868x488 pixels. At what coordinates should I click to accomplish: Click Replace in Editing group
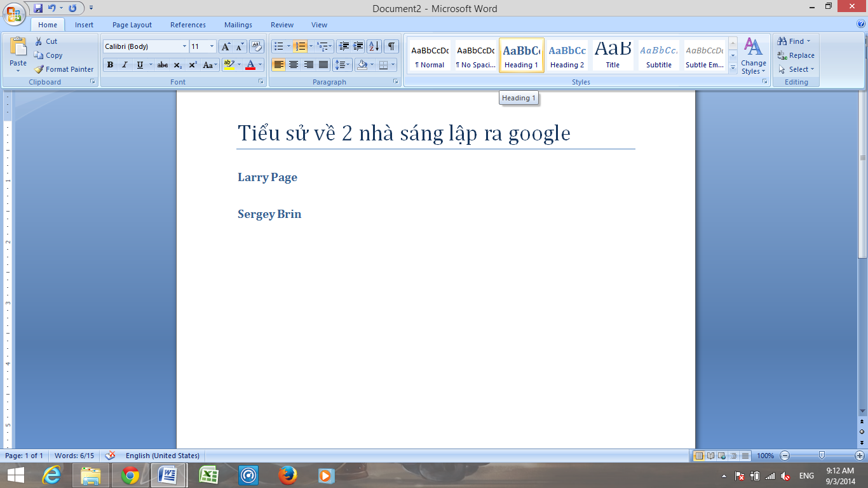[x=796, y=55]
